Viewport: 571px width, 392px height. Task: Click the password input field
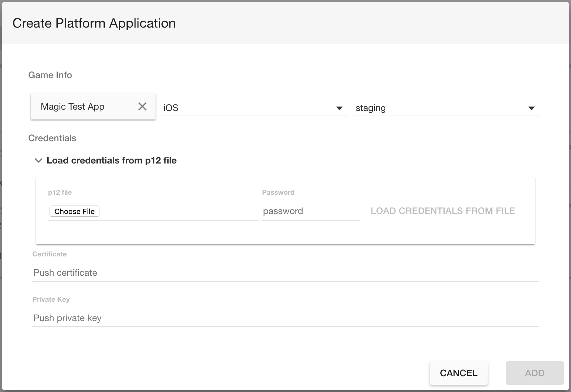[x=311, y=211]
